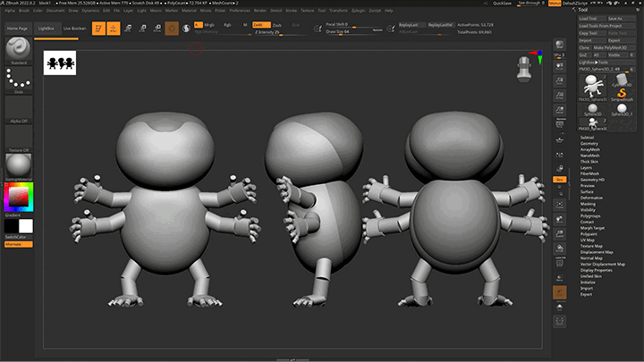Expand the Subtool section

pos(587,138)
